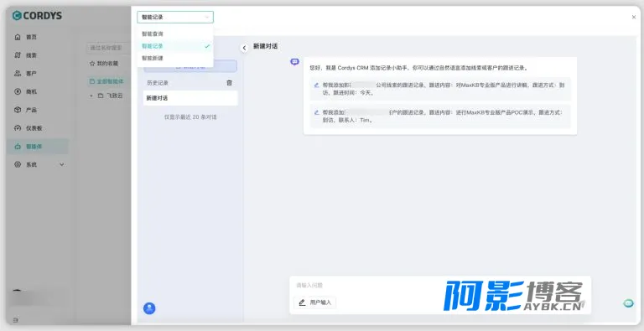This screenshot has width=644, height=331.
Task: Open 我的收藏 favorites
Action: tap(104, 64)
